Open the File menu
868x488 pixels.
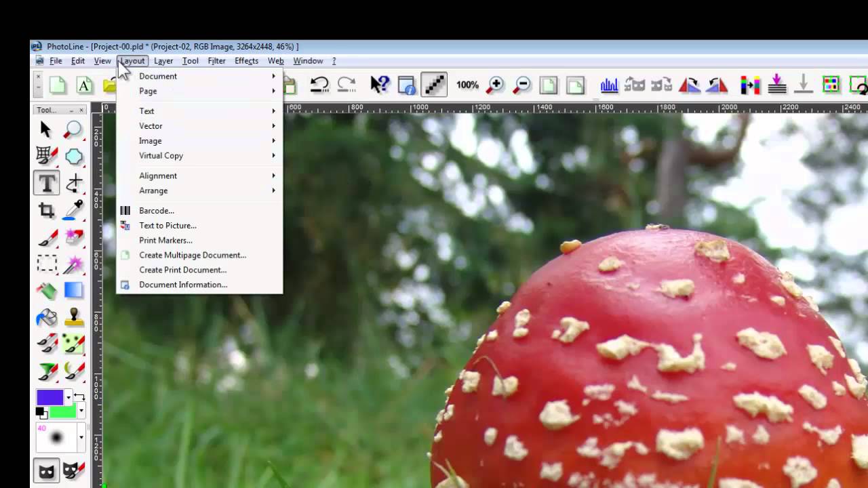tap(56, 61)
